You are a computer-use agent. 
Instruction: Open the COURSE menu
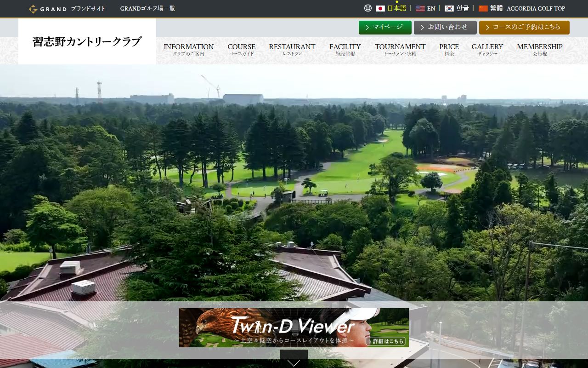click(241, 50)
